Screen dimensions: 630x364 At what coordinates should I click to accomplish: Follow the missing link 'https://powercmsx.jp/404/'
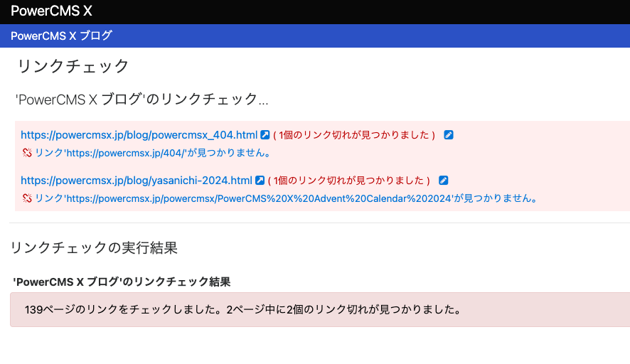point(154,153)
